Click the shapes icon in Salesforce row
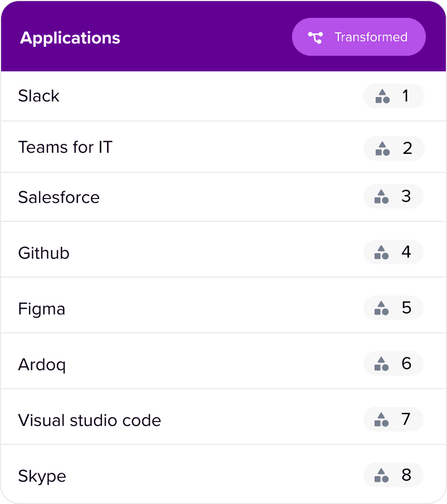The height and width of the screenshot is (504, 447). [382, 197]
